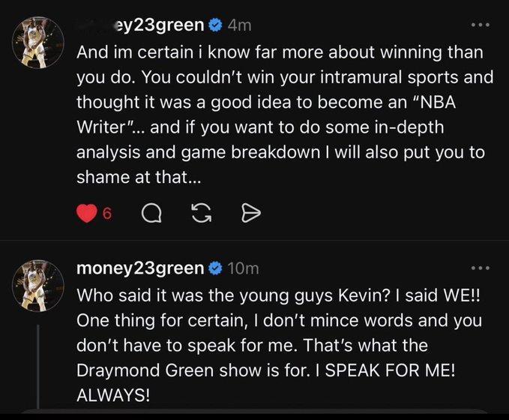Open the post about "NBA Writer" text
Screen dimensions: 509x420
(x=285, y=115)
